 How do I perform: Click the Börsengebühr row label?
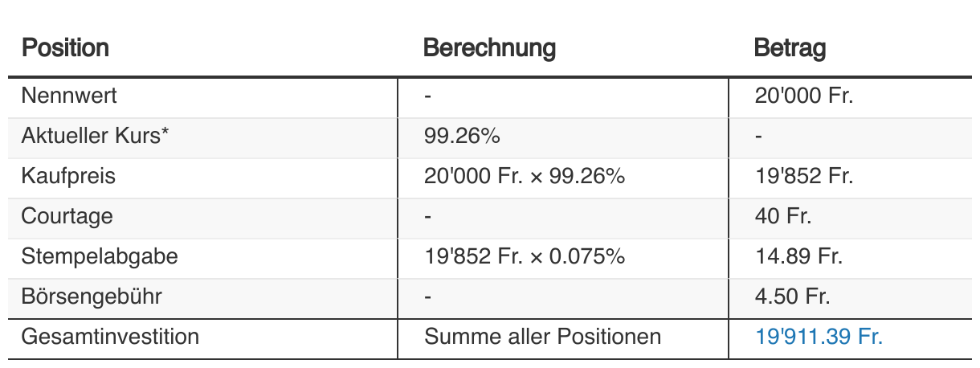coord(92,296)
